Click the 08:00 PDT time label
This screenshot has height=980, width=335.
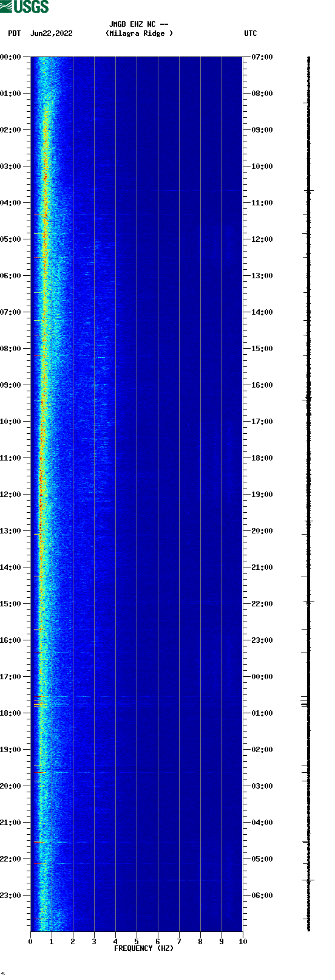[x=11, y=349]
